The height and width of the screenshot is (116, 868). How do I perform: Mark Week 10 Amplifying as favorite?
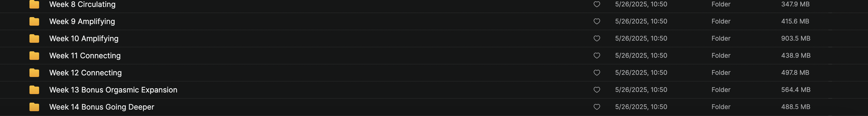click(596, 39)
